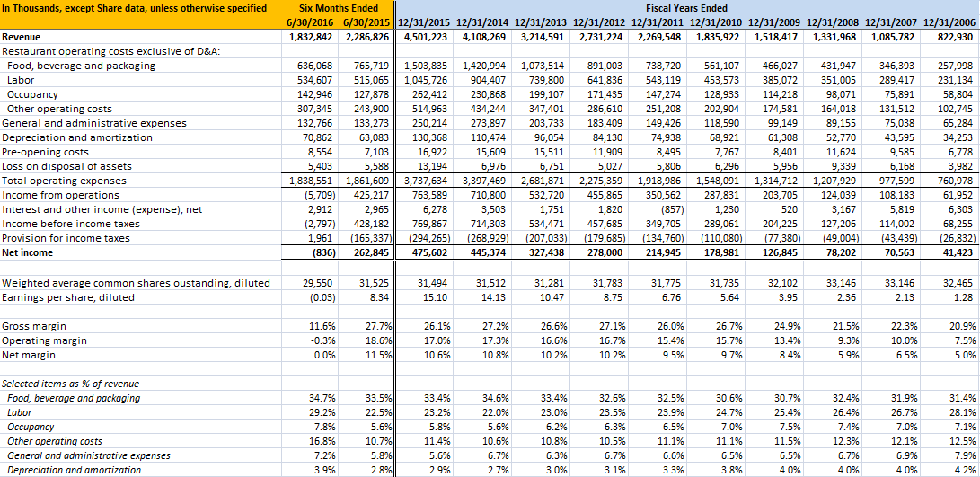Screen dimensions: 980x477
Task: Select gross margin value 11.6%
Action: [x=322, y=326]
